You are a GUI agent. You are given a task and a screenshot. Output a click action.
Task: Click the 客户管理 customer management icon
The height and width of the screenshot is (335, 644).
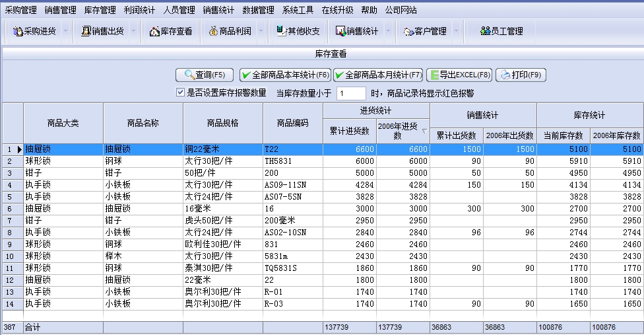[425, 31]
